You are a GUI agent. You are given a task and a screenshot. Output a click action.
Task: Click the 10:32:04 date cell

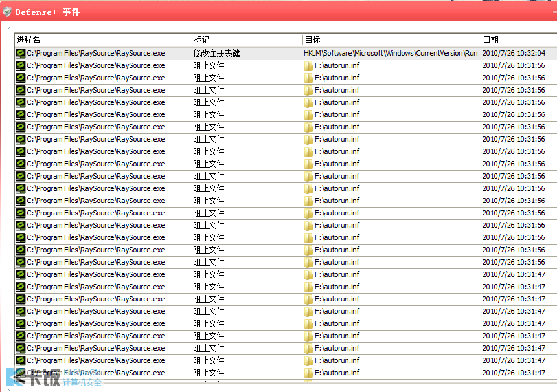pyautogui.click(x=514, y=54)
